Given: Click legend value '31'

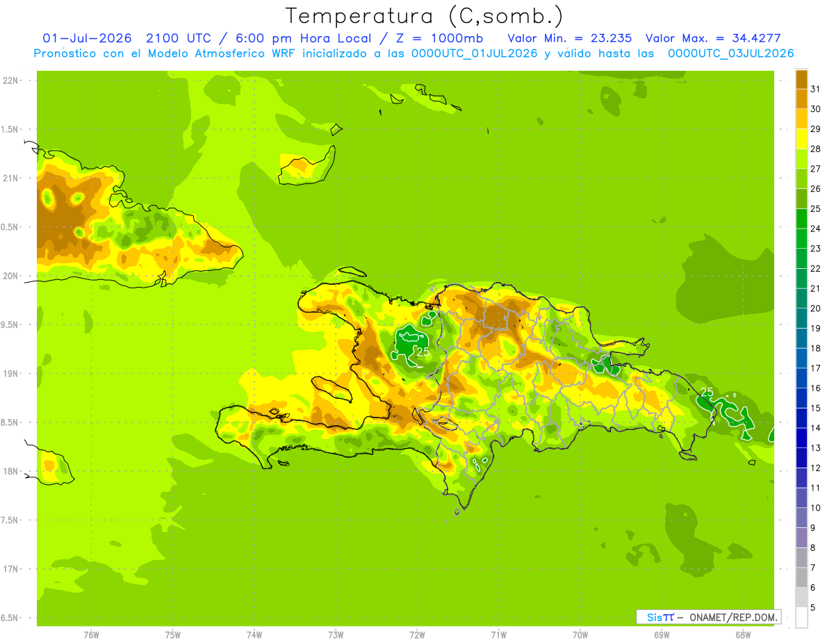Looking at the screenshot, I should (x=816, y=89).
